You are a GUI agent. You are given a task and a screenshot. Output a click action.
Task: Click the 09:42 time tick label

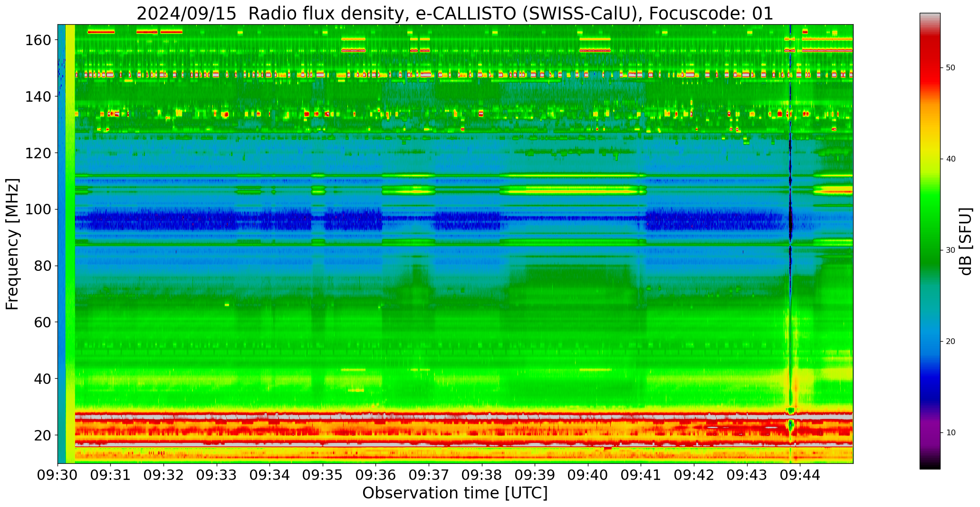694,475
